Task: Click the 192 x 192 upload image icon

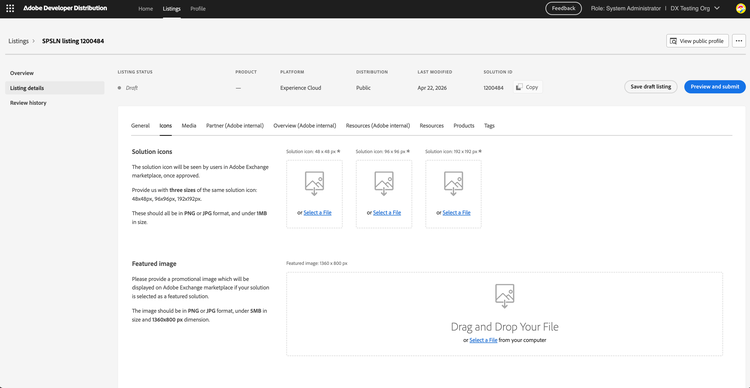Action: tap(453, 184)
